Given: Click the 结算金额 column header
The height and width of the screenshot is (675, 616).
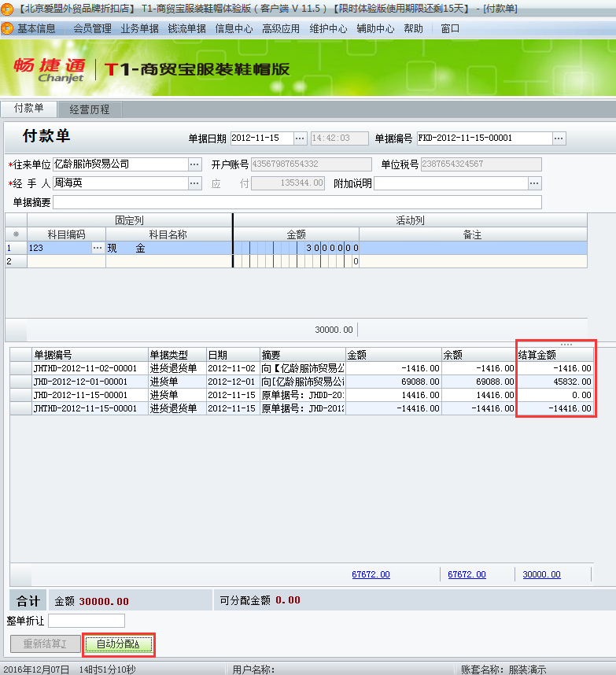Looking at the screenshot, I should (x=555, y=355).
